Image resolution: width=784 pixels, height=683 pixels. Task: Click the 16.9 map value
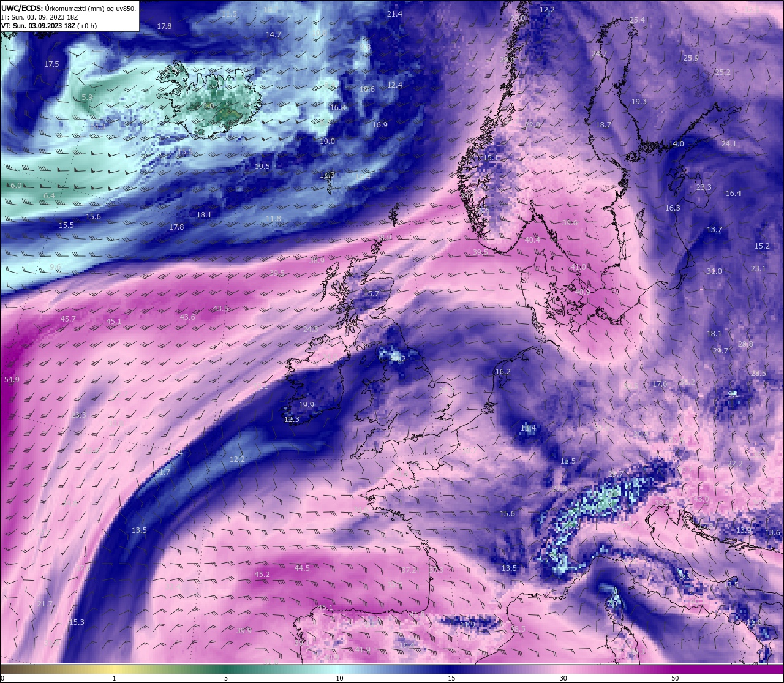click(380, 125)
